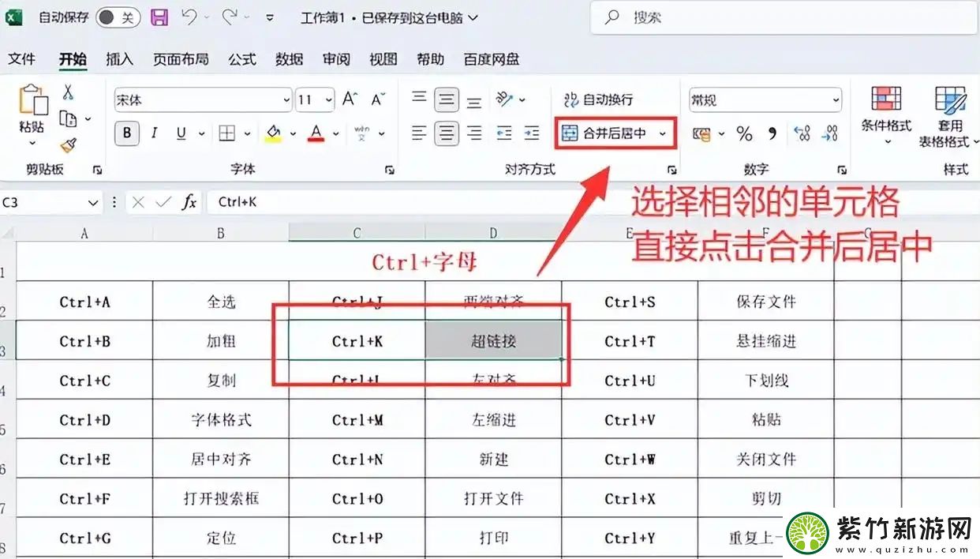Toggle the AutoSave switch
Viewport: 980px width, 559px height.
(118, 17)
